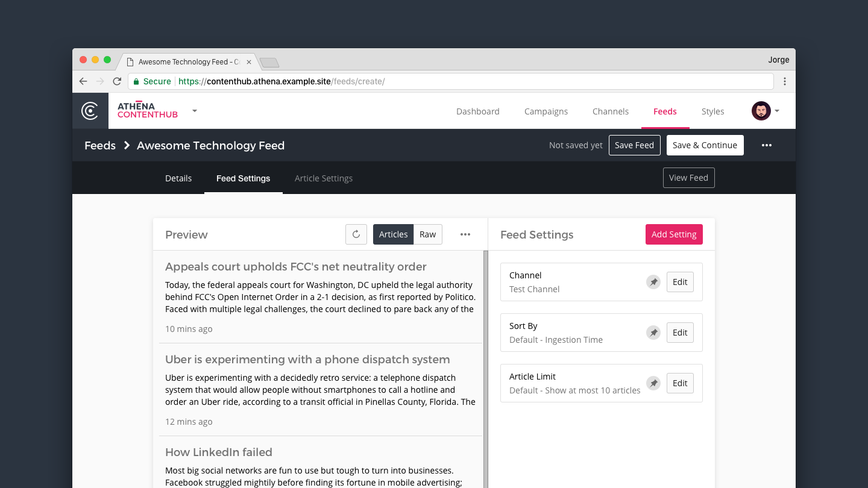Click the pin icon for Channel setting
The width and height of the screenshot is (868, 488).
click(x=653, y=282)
